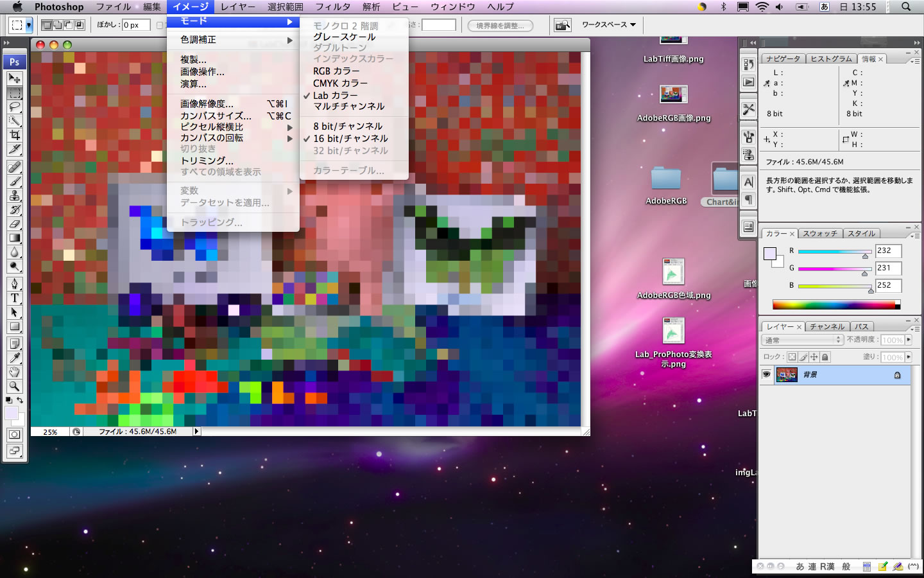Image resolution: width=924 pixels, height=578 pixels.
Task: Select the Eraser tool
Action: pyautogui.click(x=14, y=223)
